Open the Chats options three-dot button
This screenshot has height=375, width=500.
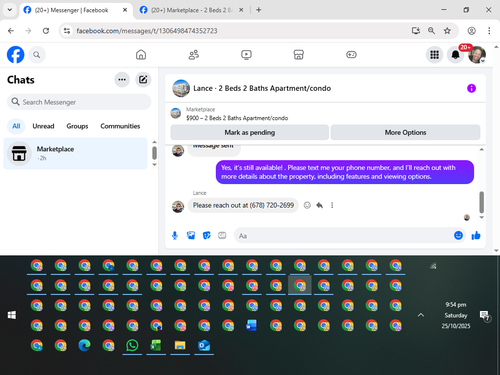pos(122,80)
